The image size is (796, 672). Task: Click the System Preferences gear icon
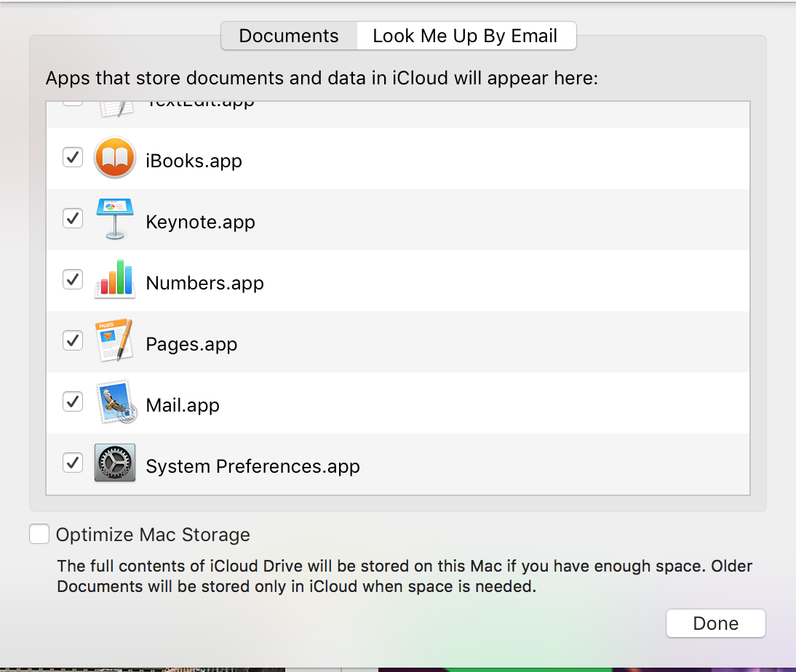click(x=115, y=463)
